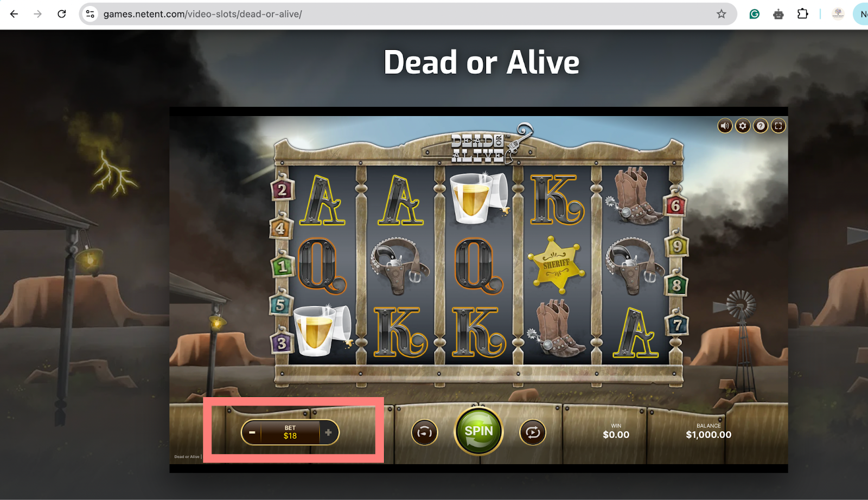Click the green SPIN button
868x500 pixels.
click(478, 431)
